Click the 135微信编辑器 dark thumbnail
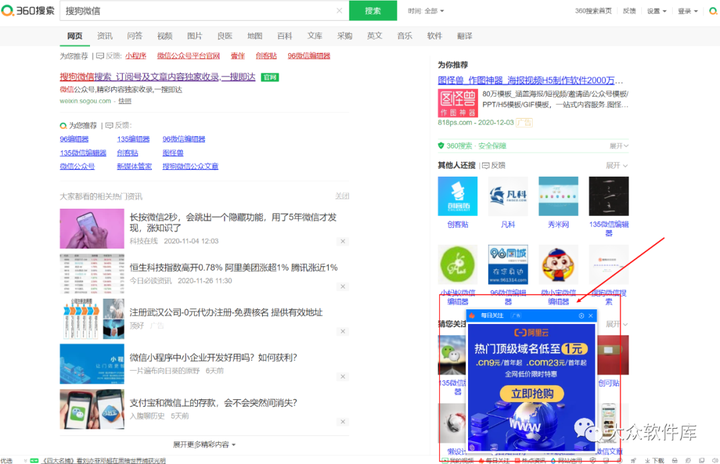 pyautogui.click(x=608, y=196)
